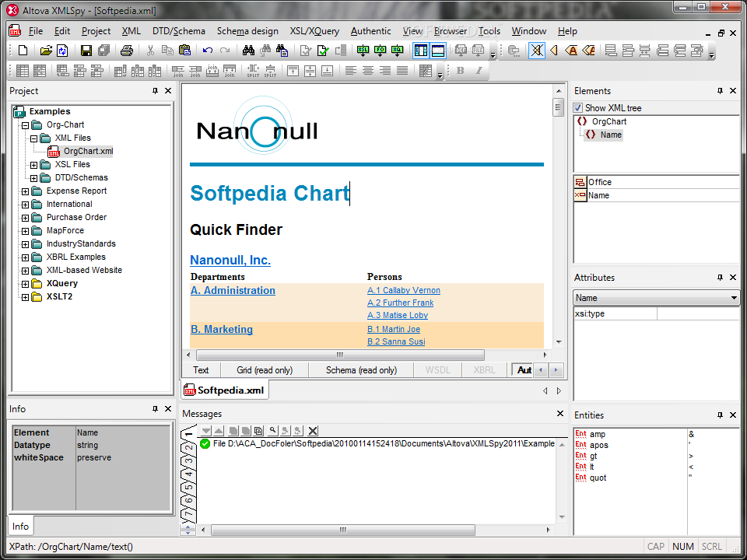
Task: Pin the Info panel
Action: pos(155,408)
